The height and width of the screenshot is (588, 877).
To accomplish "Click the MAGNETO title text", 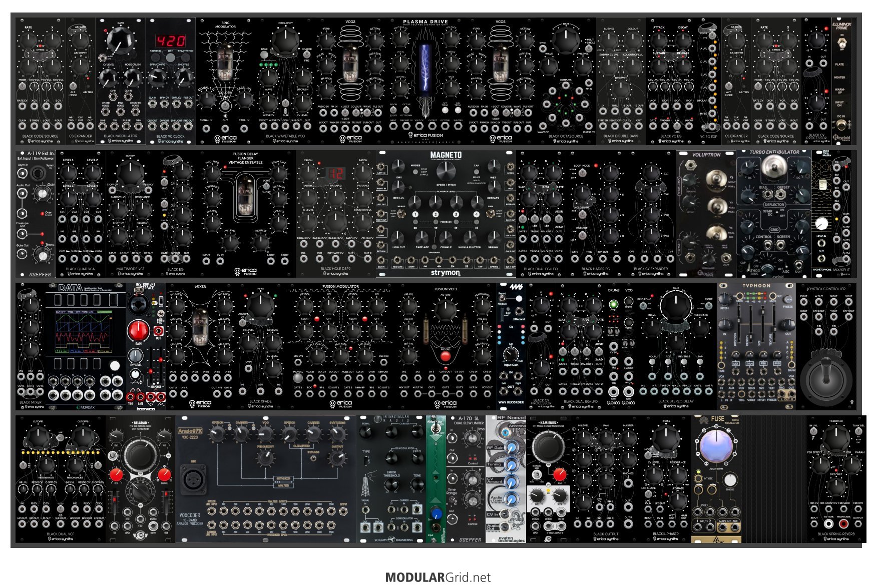I will coord(446,155).
